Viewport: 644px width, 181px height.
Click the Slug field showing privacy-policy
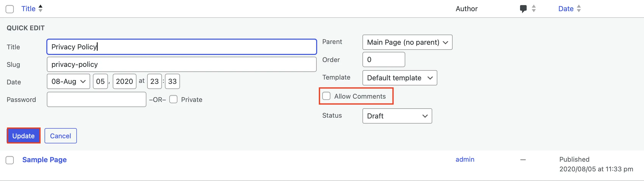click(181, 64)
